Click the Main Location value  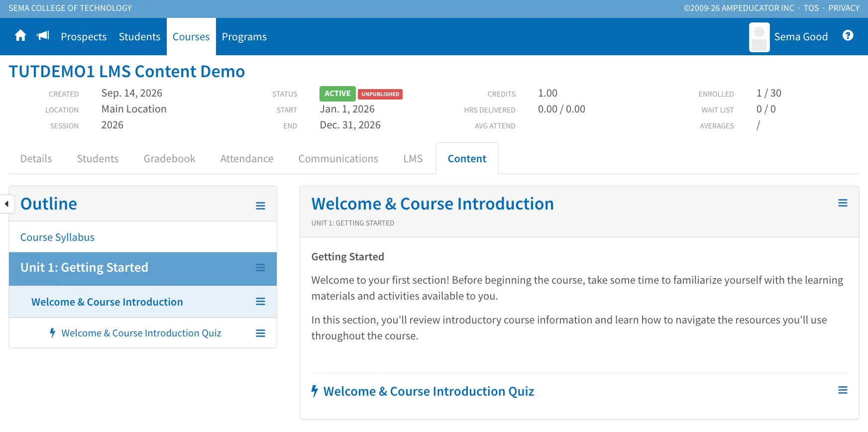pos(134,109)
